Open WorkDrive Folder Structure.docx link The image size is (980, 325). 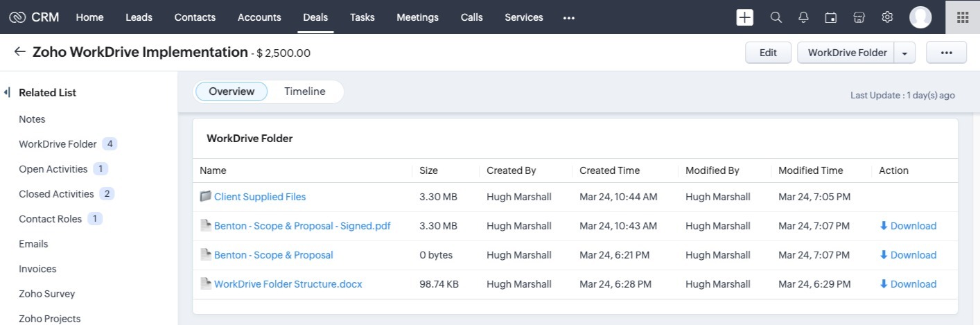coord(288,284)
